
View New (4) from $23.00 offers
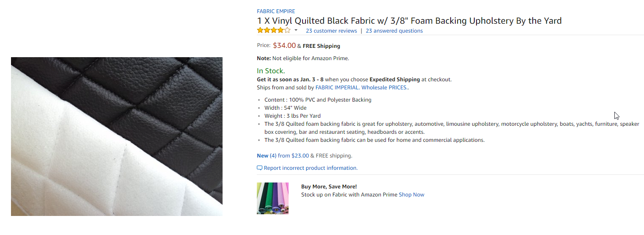[283, 156]
